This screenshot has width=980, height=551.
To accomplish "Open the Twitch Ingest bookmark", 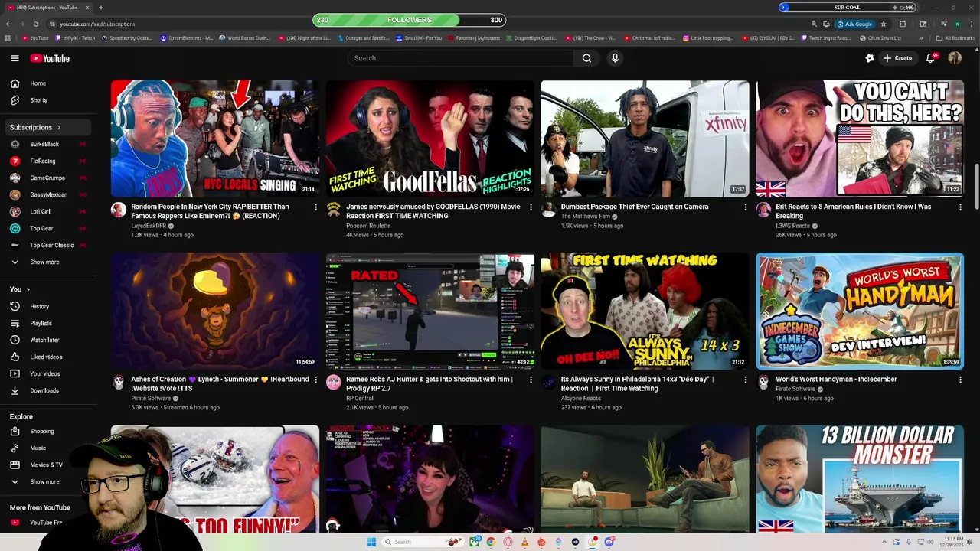I will tap(826, 37).
